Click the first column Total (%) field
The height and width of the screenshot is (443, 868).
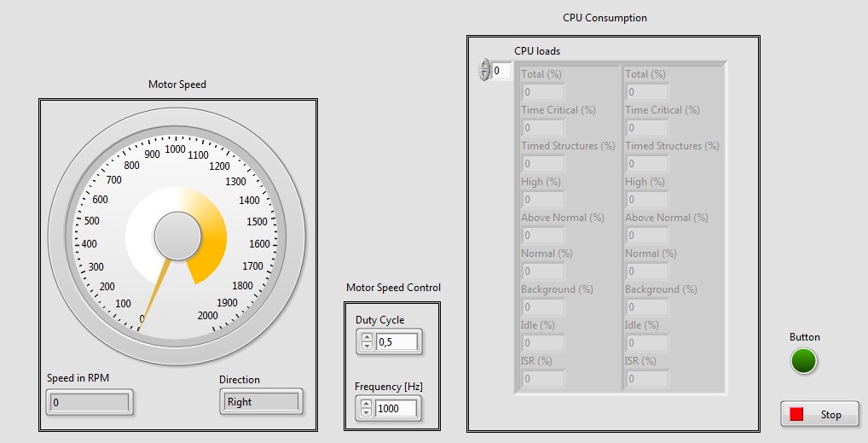tap(543, 92)
